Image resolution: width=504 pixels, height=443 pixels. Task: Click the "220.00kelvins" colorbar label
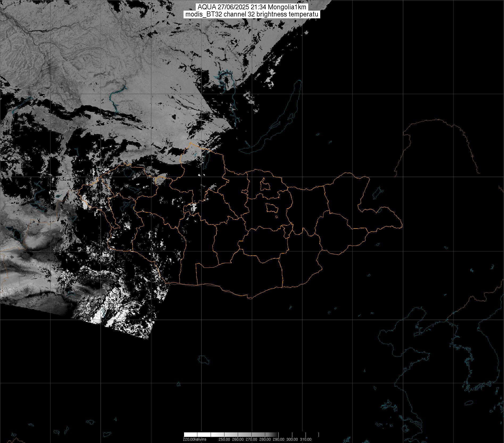194,439
